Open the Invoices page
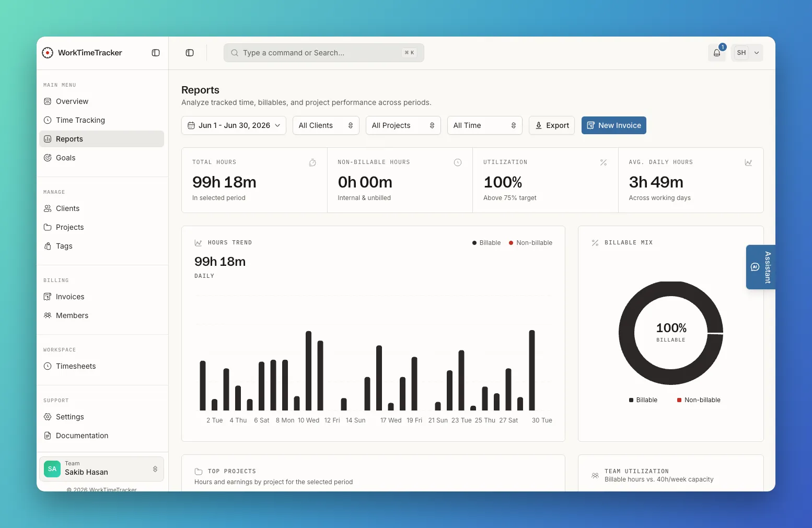The width and height of the screenshot is (812, 528). coord(101,297)
